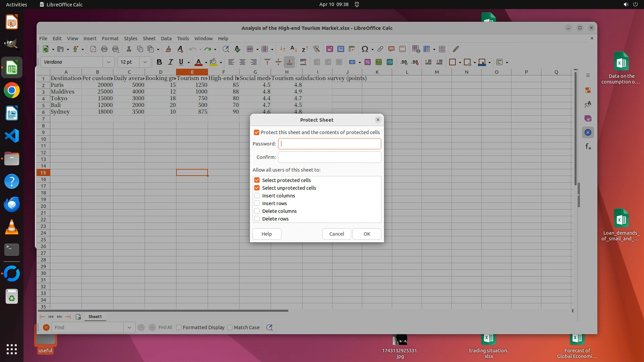
Task: Expand the font name dropdown
Action: click(x=108, y=62)
